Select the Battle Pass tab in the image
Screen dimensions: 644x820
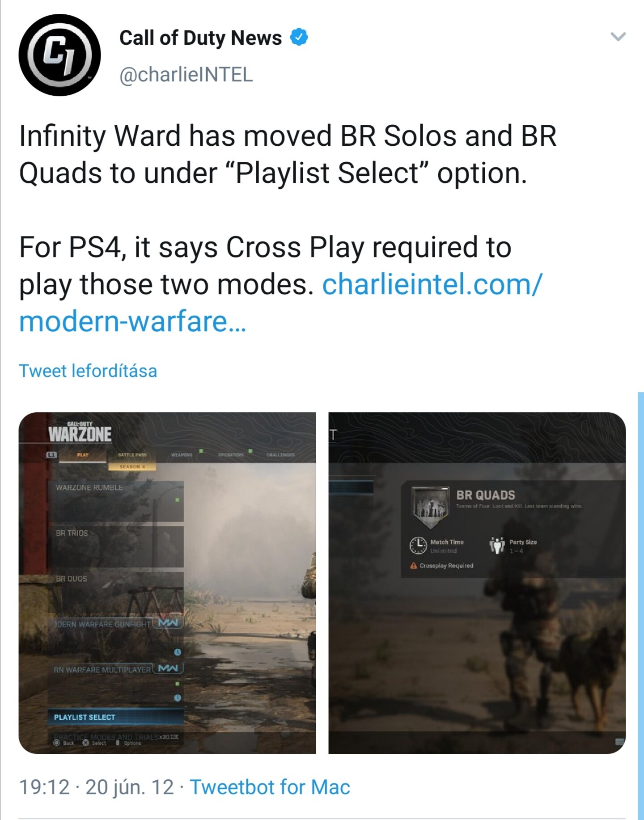[x=132, y=455]
